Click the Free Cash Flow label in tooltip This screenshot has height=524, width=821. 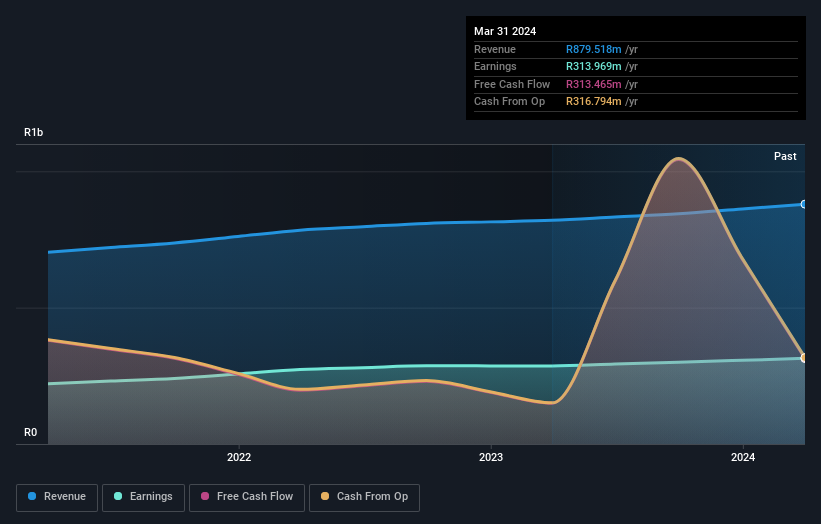tap(512, 84)
